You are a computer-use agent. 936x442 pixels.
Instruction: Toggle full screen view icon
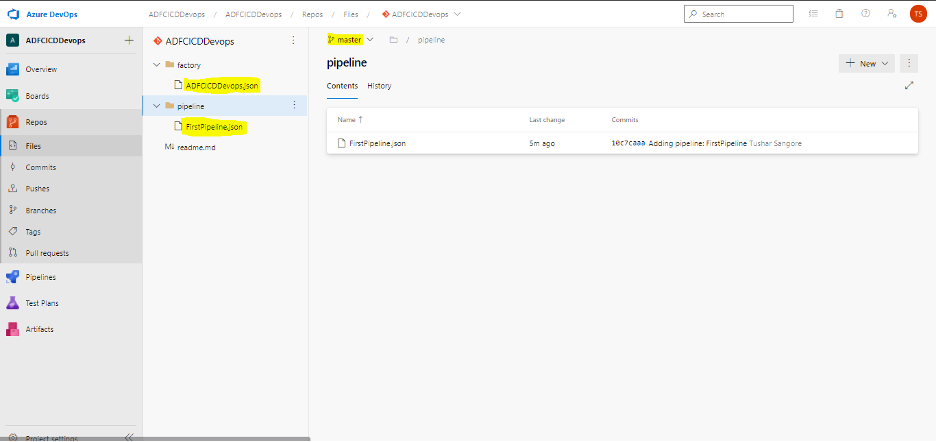pos(909,85)
